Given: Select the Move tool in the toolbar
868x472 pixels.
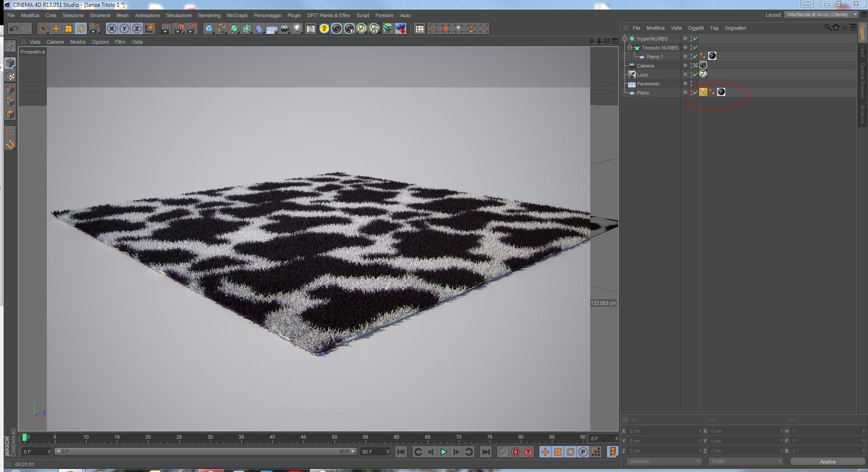Looking at the screenshot, I should (x=56, y=29).
